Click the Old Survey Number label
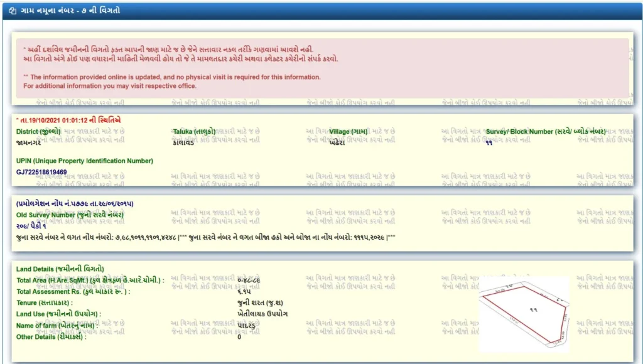Screen dimensions: 643x364 (x=61, y=215)
